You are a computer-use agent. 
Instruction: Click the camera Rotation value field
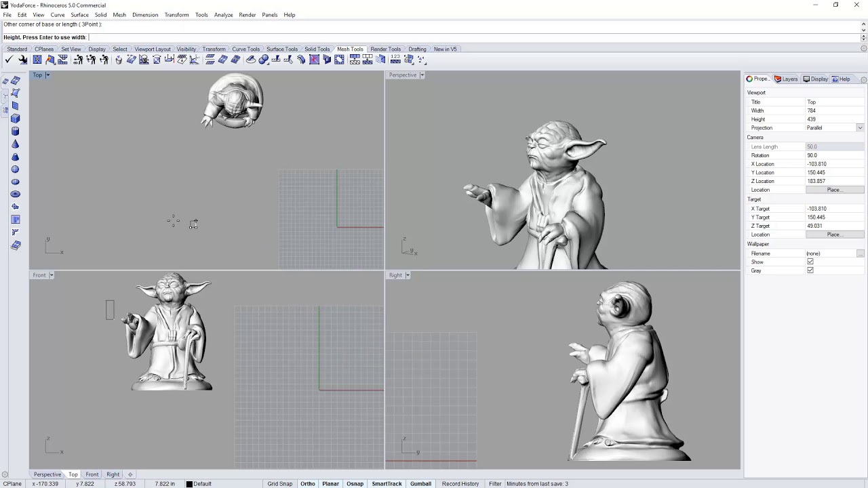835,155
